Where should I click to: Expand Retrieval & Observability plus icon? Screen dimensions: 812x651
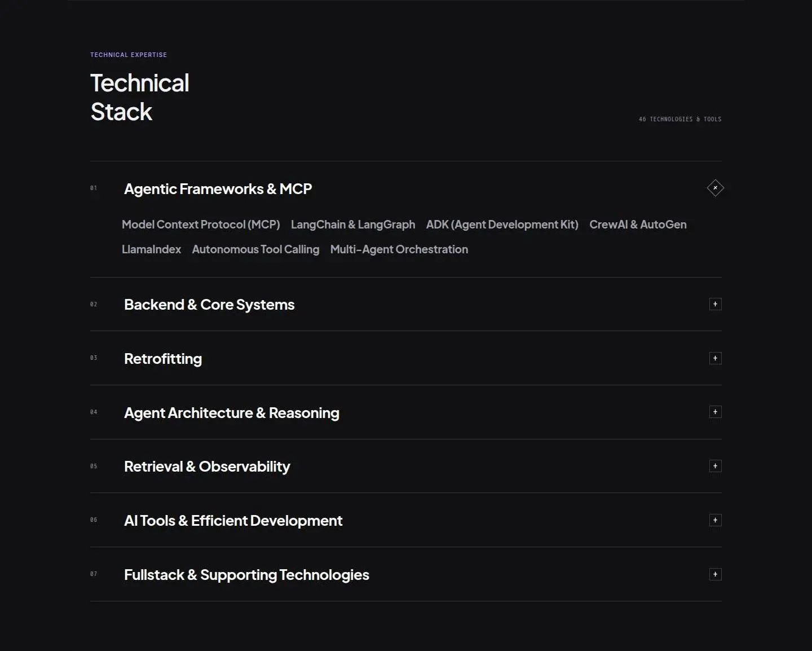[x=715, y=466]
